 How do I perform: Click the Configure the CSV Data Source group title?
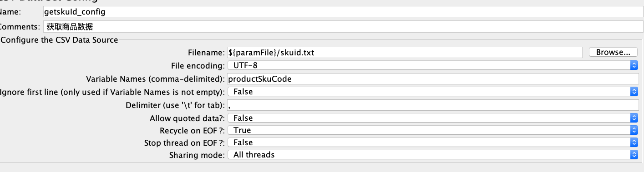pos(59,40)
